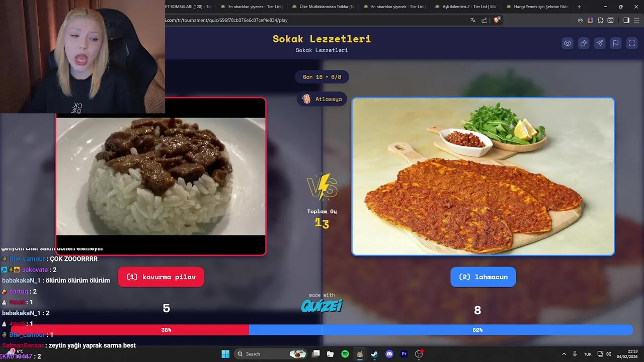Toggle fullscreen mode icon
Screen dimensions: 644x362
[x=632, y=43]
